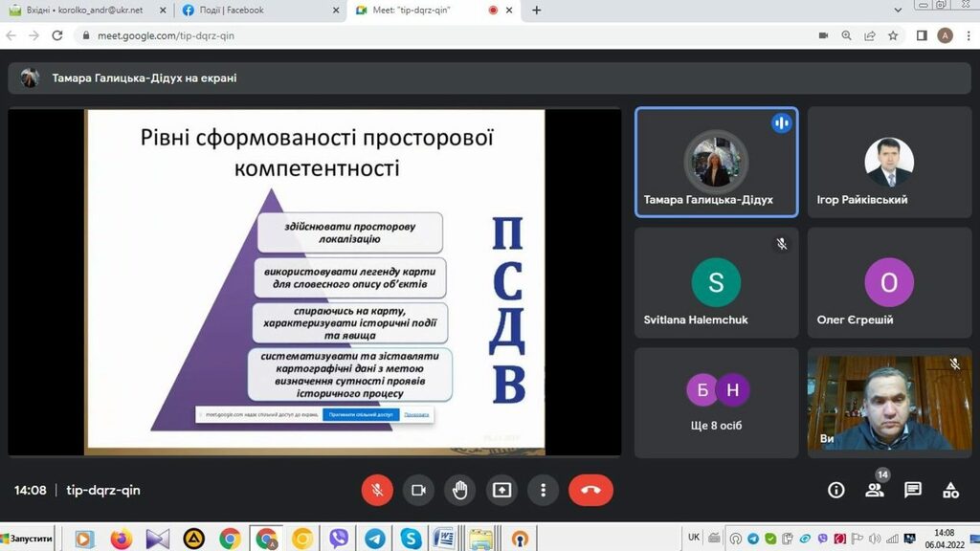Show the participants list panel
Image resolution: width=980 pixels, height=551 pixels.
[875, 490]
